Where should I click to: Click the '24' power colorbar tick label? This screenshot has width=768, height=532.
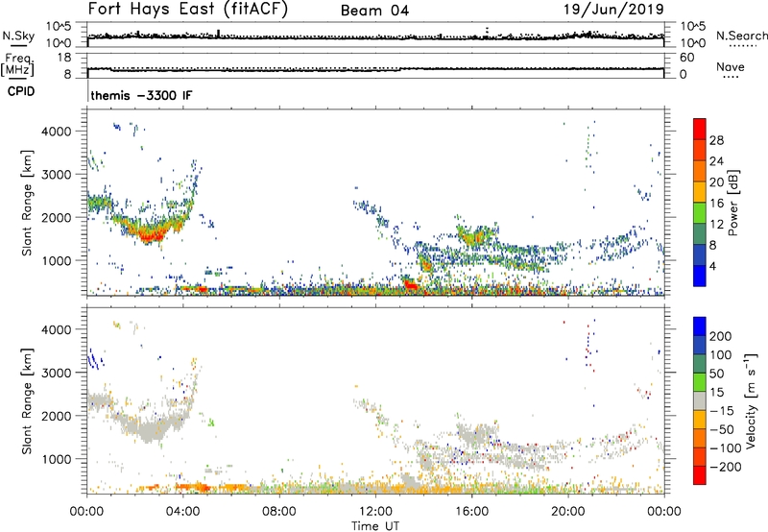[716, 161]
